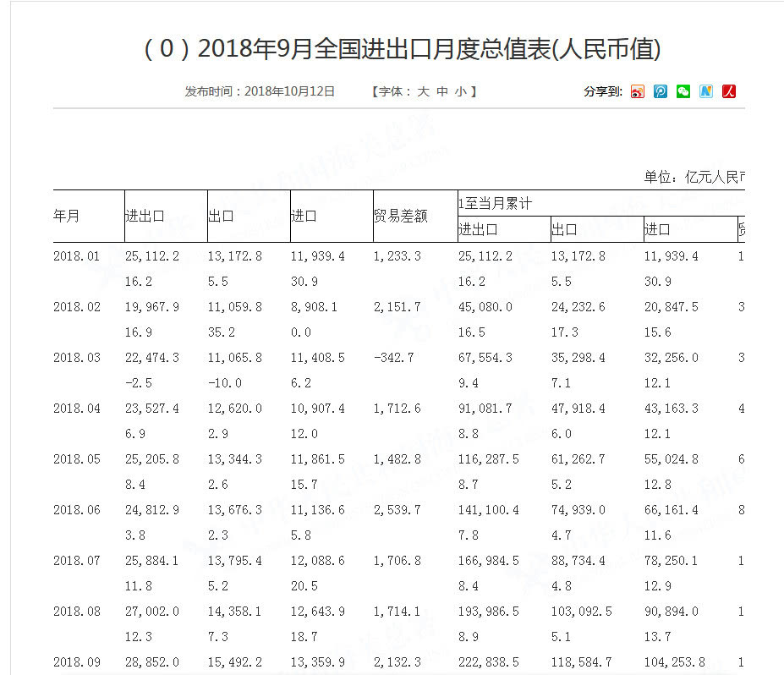Click the first 进出口 column header
The image size is (784, 675).
[145, 216]
